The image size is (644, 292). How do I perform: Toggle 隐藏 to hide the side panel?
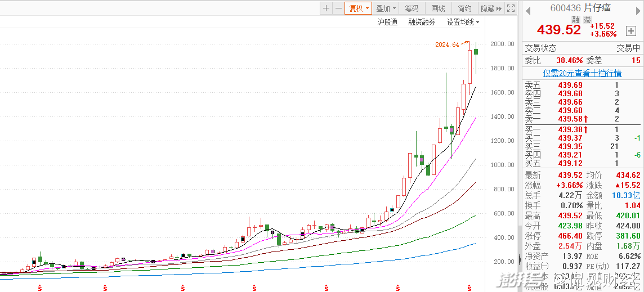pos(490,8)
